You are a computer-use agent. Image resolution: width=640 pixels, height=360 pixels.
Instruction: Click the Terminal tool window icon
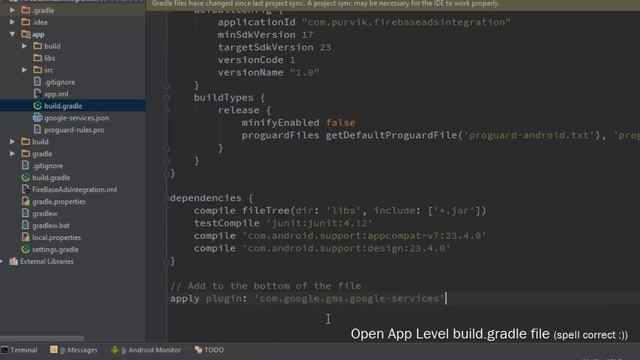[4, 350]
